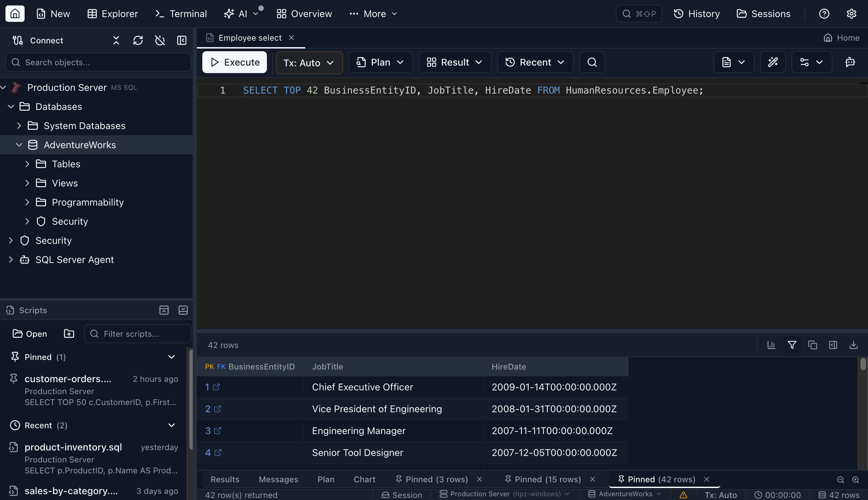Open the query options sliders dropdown

click(812, 62)
